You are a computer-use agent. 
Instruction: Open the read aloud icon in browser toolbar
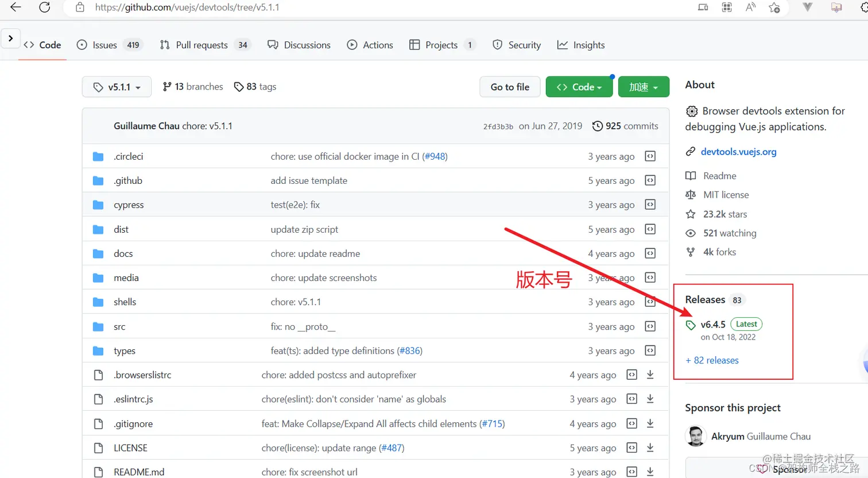[x=750, y=7]
